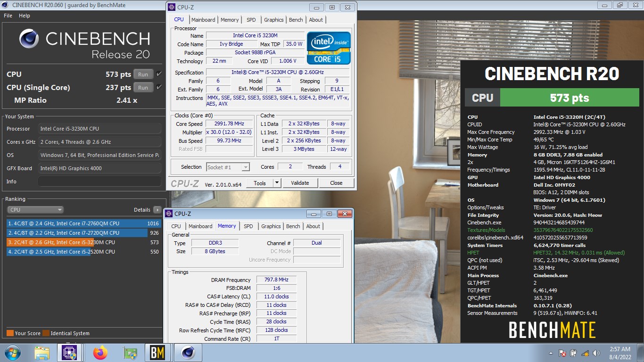Screen dimensions: 644x362
Task: Launch Firefox from the taskbar
Action: [100, 353]
